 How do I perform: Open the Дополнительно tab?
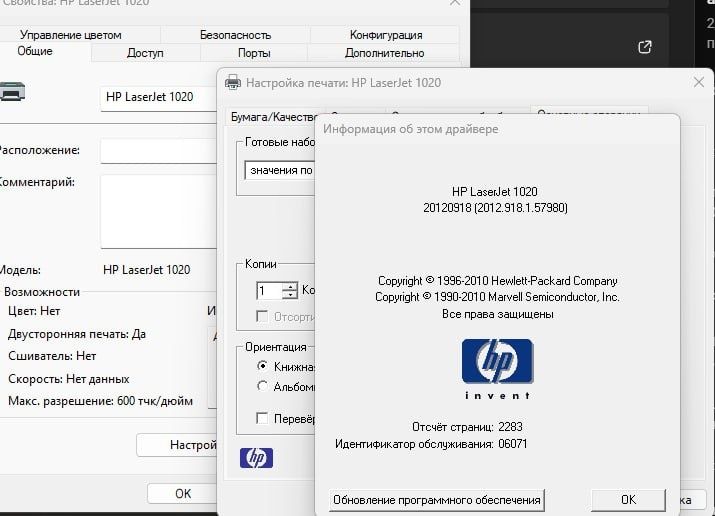click(384, 53)
